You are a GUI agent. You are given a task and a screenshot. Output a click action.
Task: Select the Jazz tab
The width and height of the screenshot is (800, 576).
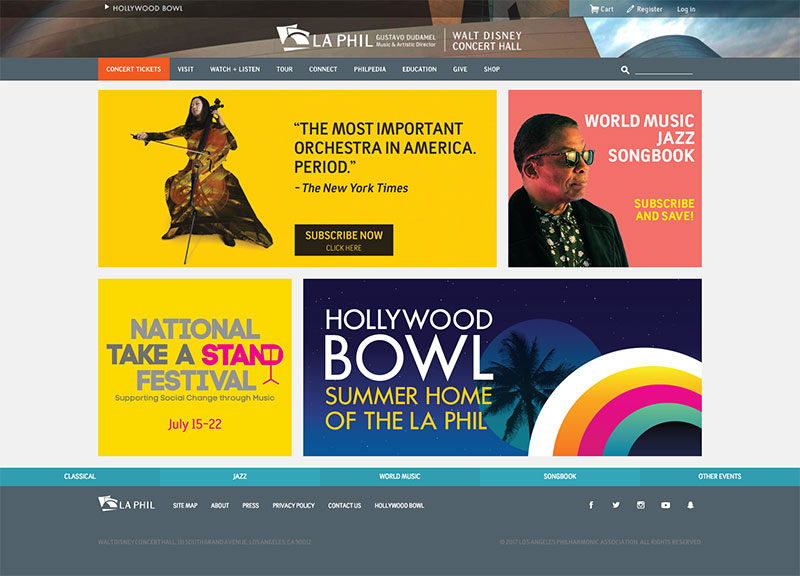[240, 477]
